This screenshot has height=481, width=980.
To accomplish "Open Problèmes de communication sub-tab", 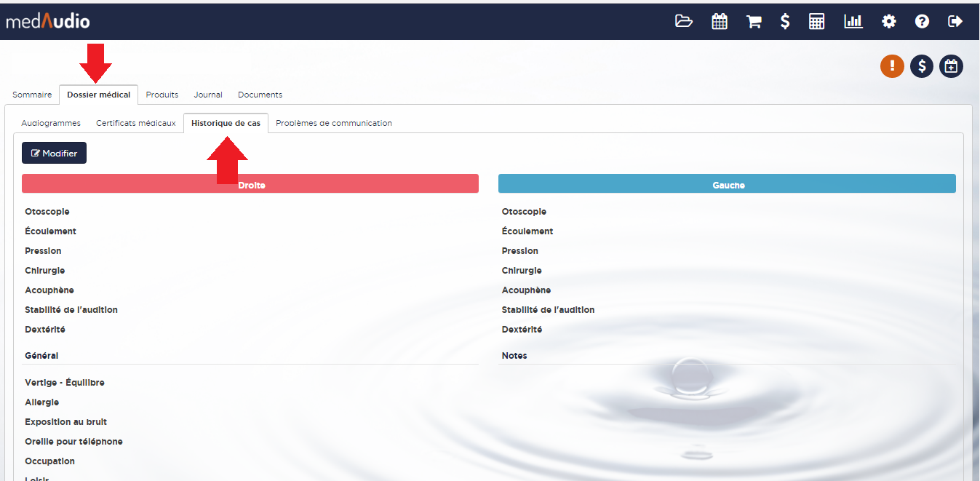I will click(334, 123).
